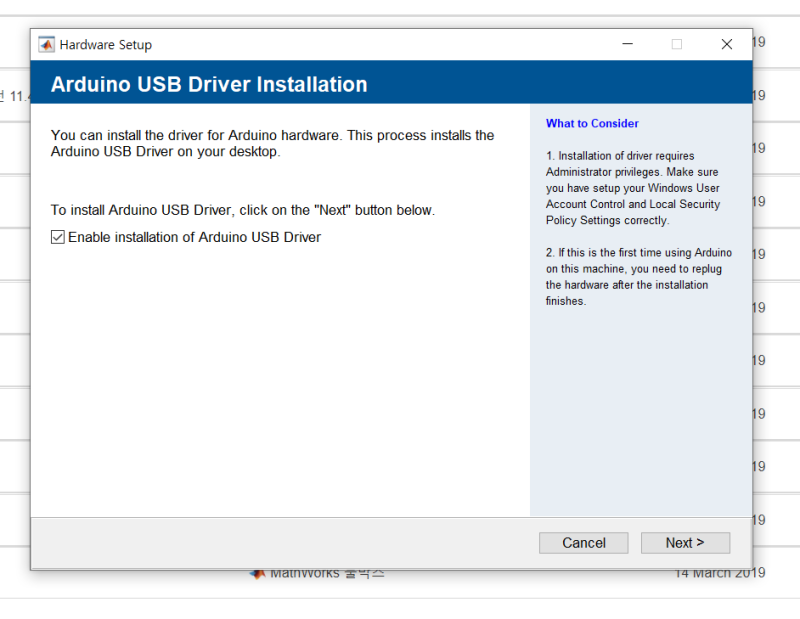Click the "You can install the driver" paragraph

pyautogui.click(x=272, y=143)
